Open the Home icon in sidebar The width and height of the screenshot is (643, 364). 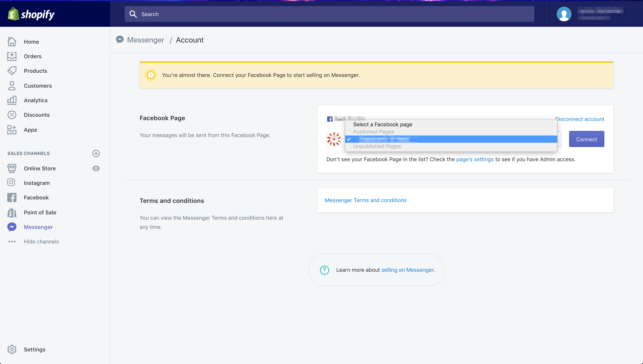click(12, 42)
